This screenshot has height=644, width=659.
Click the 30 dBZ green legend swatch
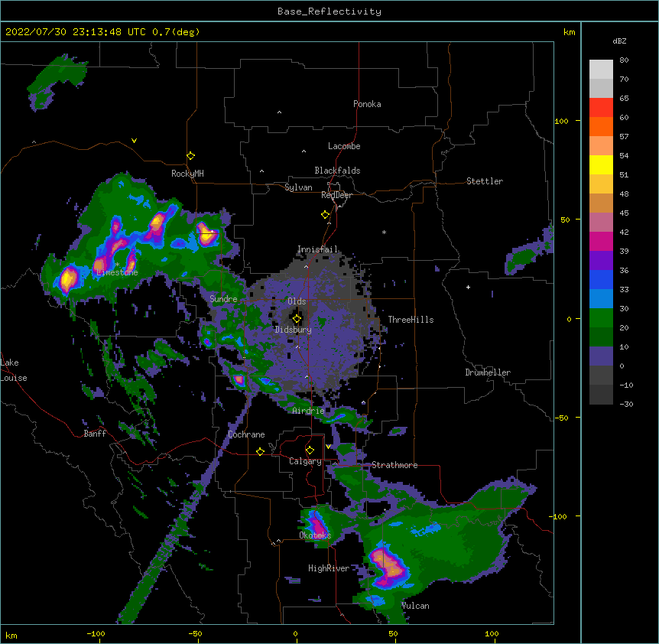pyautogui.click(x=601, y=318)
